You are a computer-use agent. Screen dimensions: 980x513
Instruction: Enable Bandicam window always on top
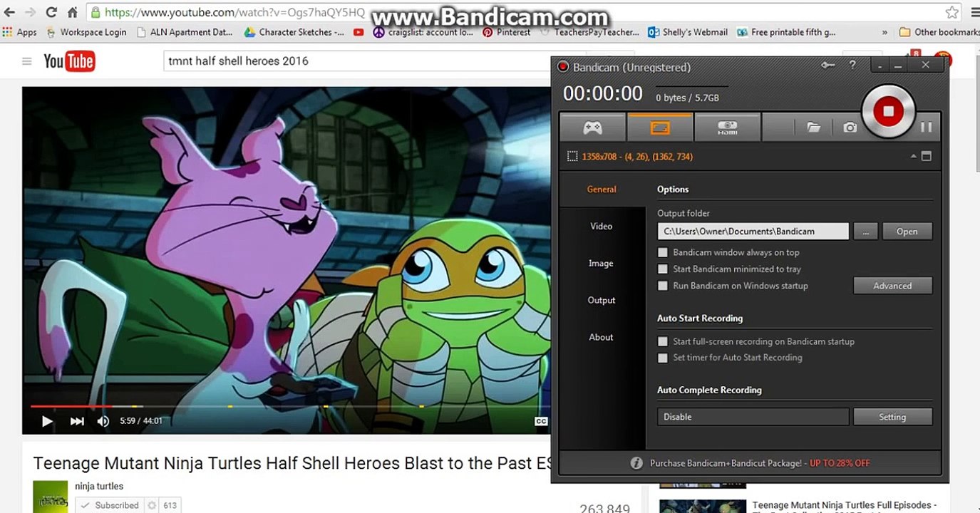click(663, 252)
